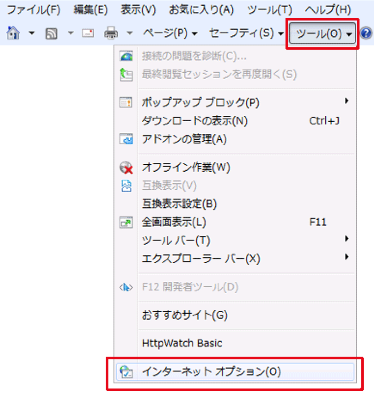
Task: Open the ファイル(F) menu
Action: click(x=33, y=10)
